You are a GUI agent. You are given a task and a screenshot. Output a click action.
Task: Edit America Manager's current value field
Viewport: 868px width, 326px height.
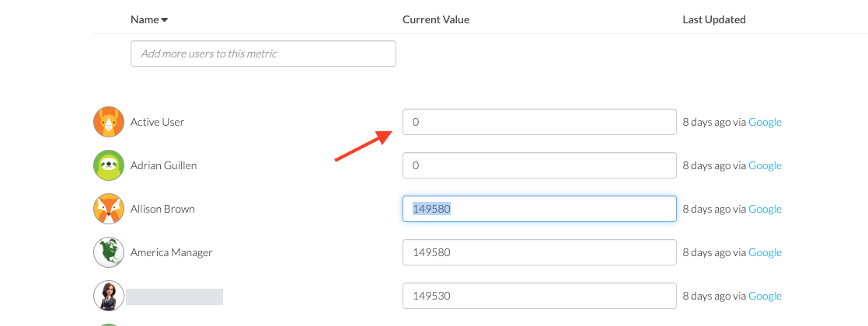pyautogui.click(x=539, y=252)
